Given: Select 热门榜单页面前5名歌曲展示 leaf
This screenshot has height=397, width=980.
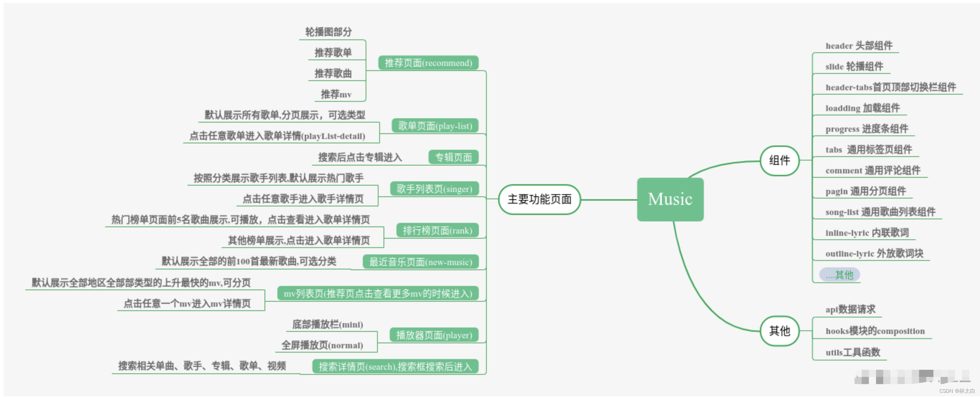Looking at the screenshot, I should pyautogui.click(x=241, y=219).
